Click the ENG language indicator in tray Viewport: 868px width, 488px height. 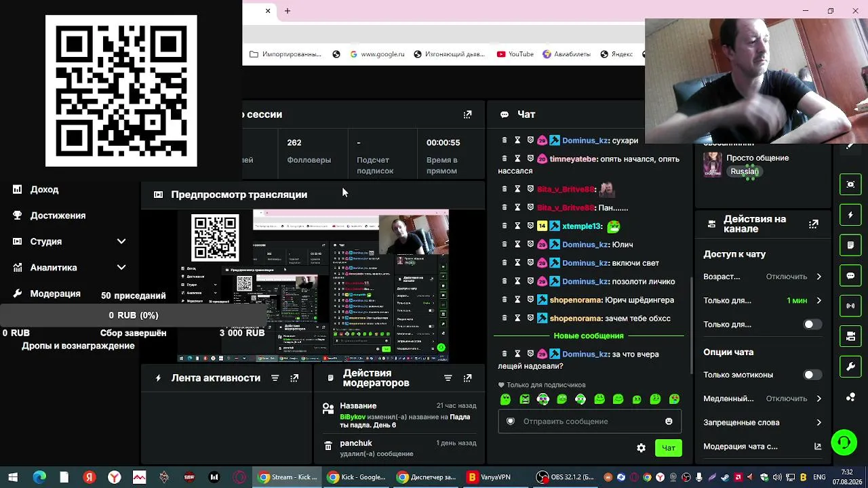819,477
